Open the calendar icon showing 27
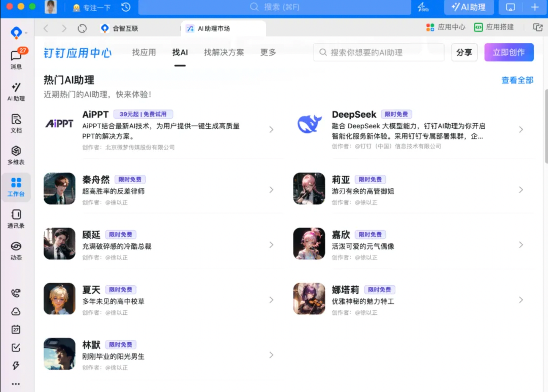548x392 pixels. coord(16,329)
